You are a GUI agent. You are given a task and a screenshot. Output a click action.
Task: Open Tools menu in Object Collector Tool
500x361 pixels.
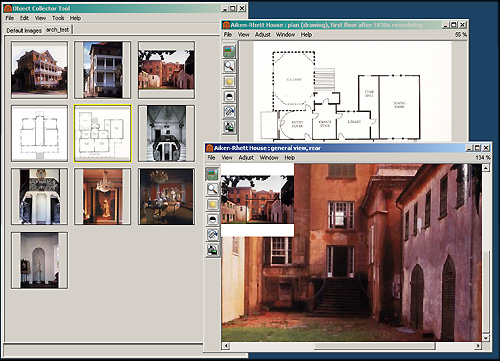click(x=58, y=18)
